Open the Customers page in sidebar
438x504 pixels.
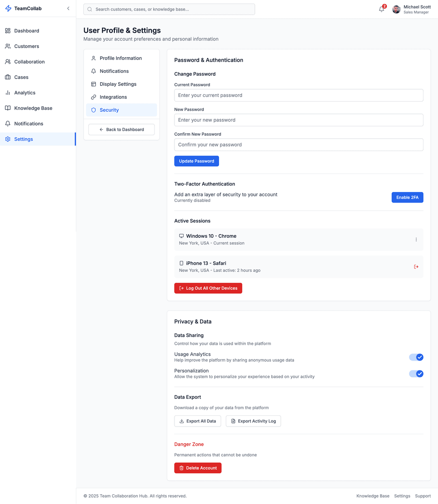[26, 46]
